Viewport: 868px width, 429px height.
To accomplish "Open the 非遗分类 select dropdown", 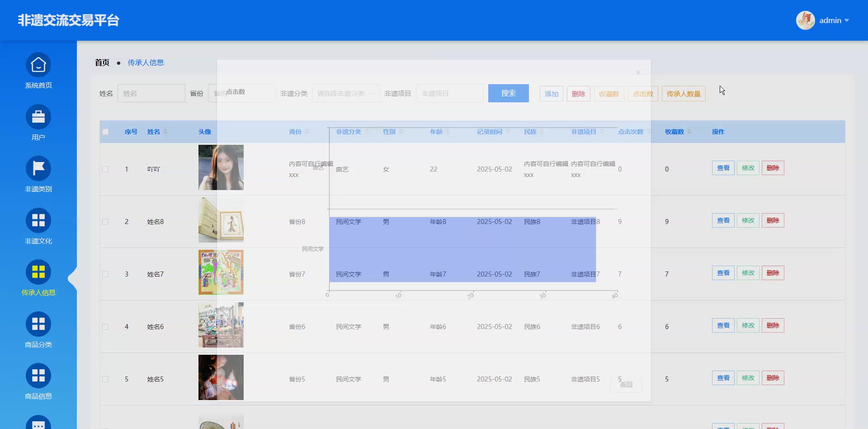I will pos(345,94).
